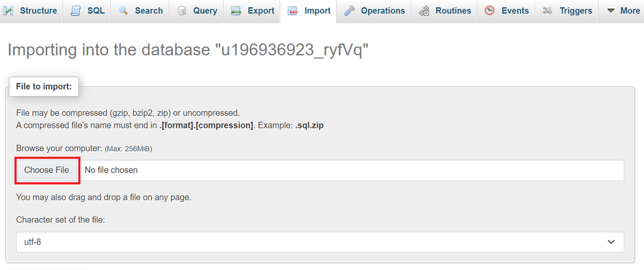
Task: Select the Routines tab label
Action: coord(453,11)
